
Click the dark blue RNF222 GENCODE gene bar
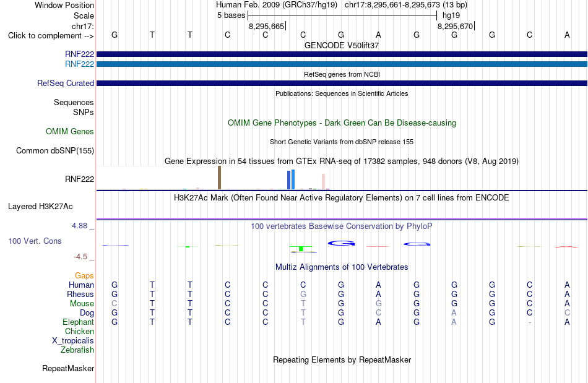point(342,54)
